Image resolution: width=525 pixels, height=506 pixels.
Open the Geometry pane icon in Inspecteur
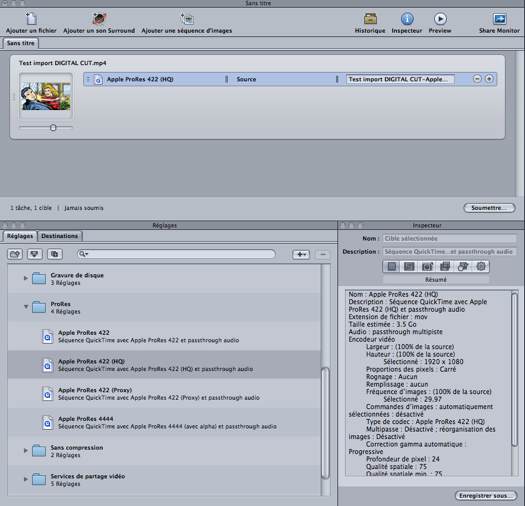tap(463, 267)
